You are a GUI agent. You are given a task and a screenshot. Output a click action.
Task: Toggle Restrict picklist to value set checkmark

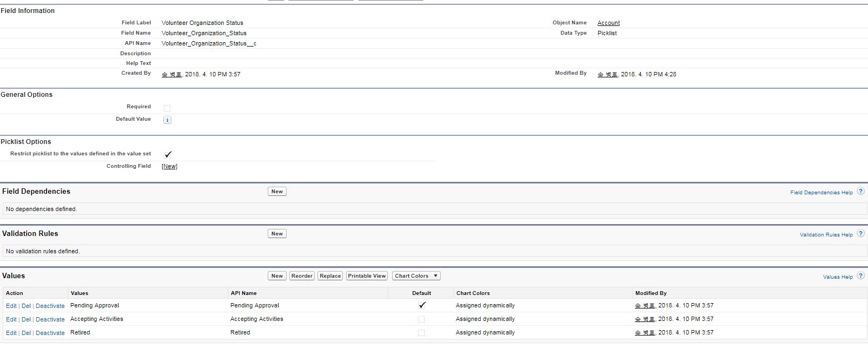point(168,154)
